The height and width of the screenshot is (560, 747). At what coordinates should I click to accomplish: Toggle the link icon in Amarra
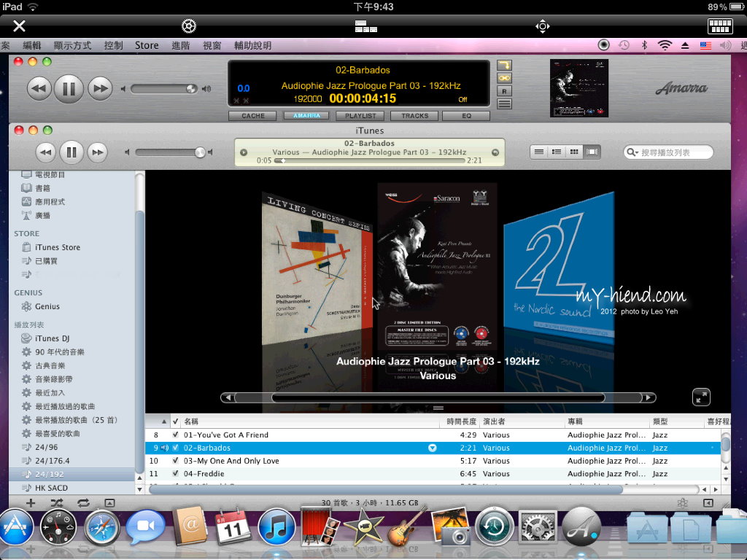pos(504,78)
